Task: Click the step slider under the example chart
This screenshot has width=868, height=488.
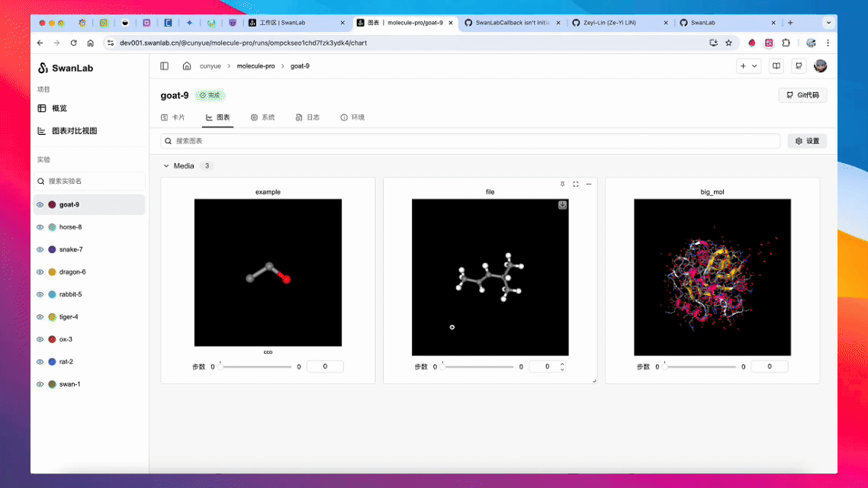Action: click(256, 367)
